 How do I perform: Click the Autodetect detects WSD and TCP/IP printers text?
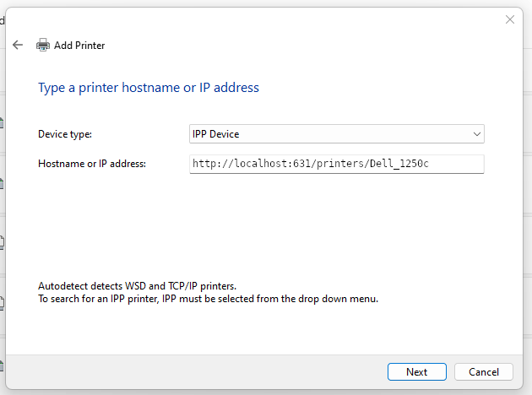[x=137, y=286]
